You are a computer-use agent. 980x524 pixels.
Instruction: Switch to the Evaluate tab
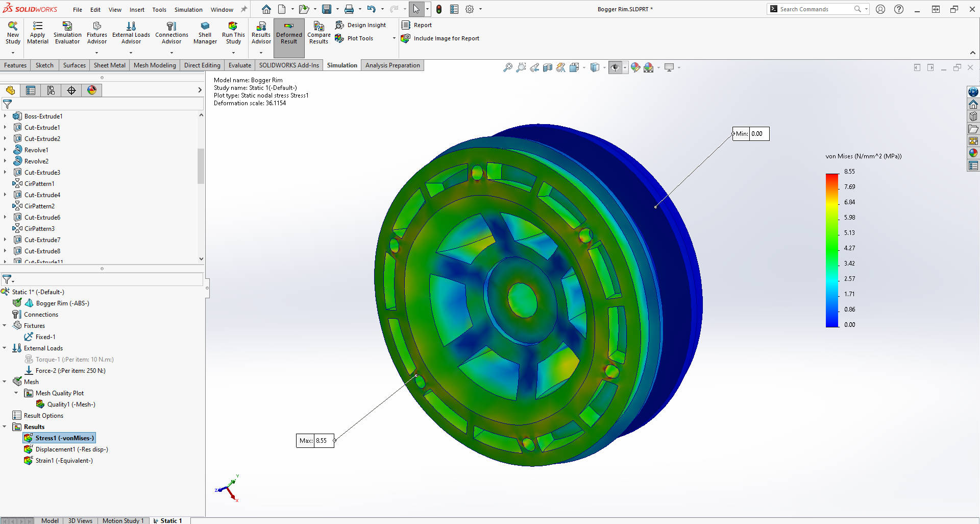click(x=239, y=65)
